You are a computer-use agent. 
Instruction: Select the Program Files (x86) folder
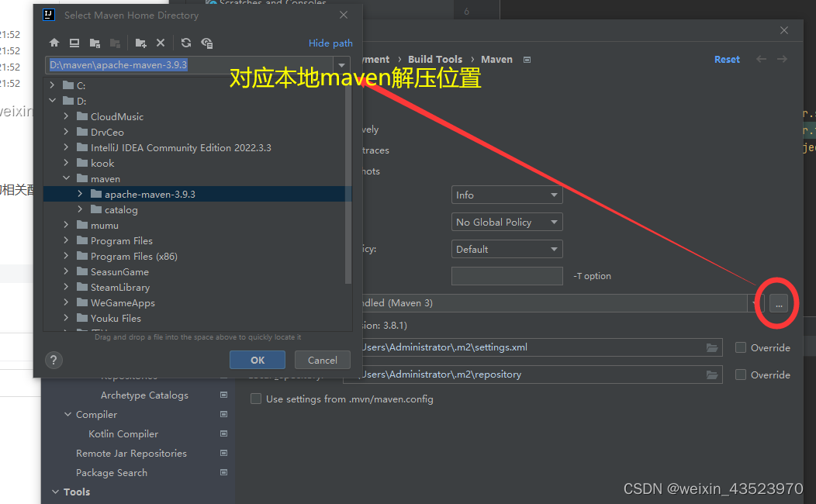133,257
